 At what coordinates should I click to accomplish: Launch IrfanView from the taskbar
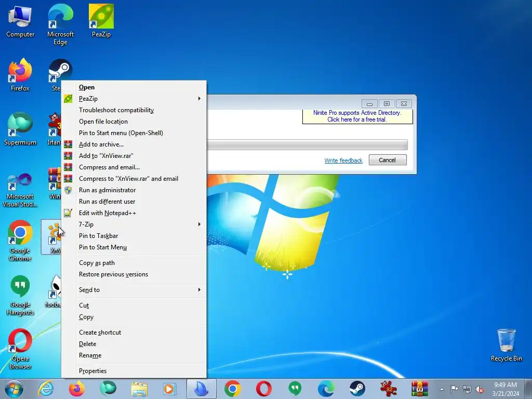click(389, 389)
